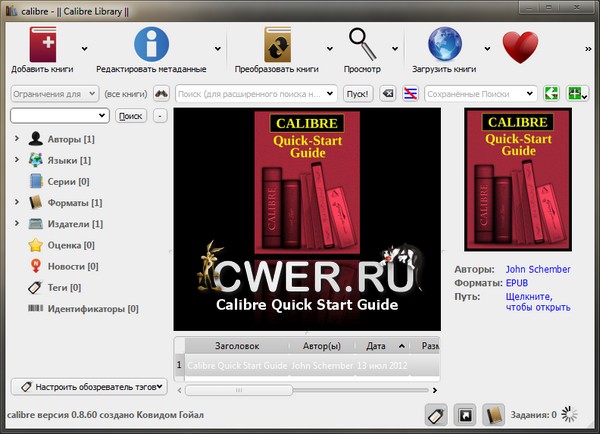Select the Языки globe icon
600x434 pixels.
36,160
